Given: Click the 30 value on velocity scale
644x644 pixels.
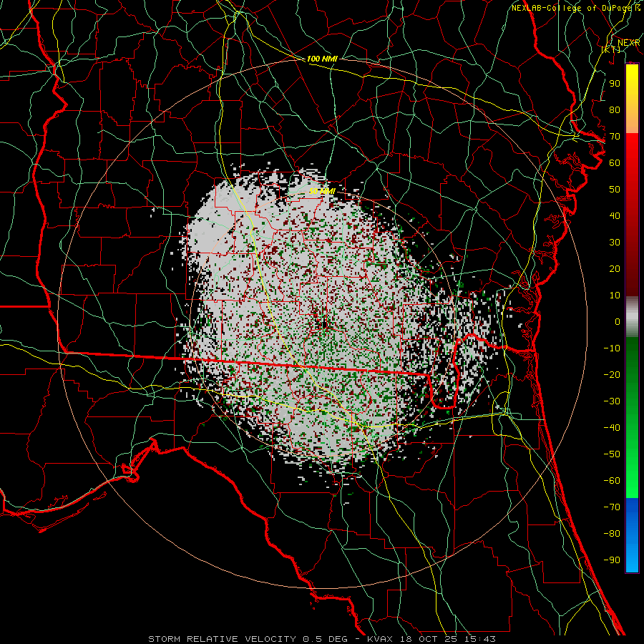Looking at the screenshot, I should pyautogui.click(x=615, y=243).
